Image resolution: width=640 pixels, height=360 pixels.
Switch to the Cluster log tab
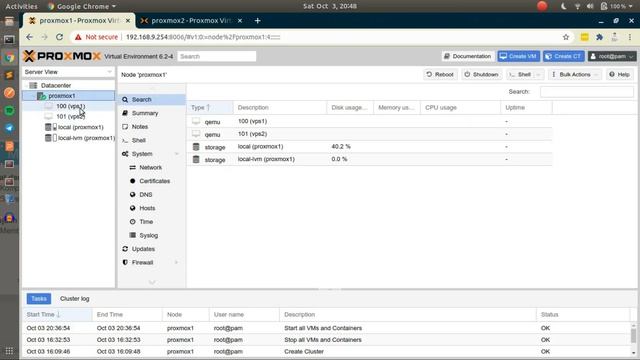75,299
